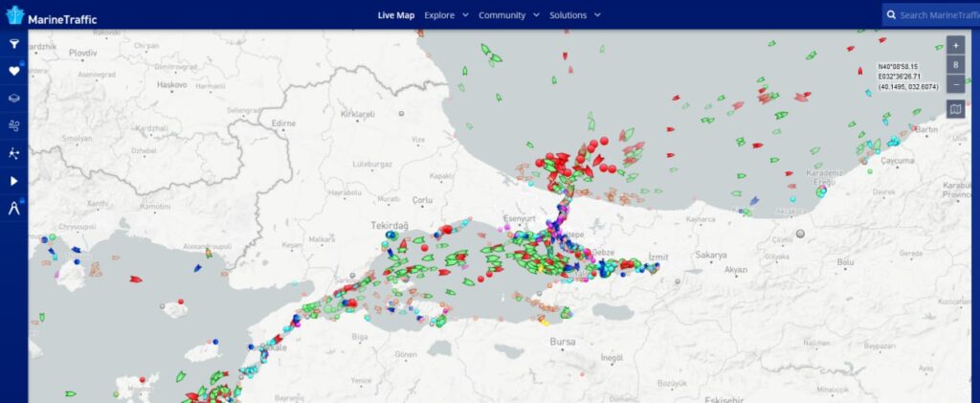Click the Smolyan label
The image size is (980, 403).
click(x=78, y=138)
